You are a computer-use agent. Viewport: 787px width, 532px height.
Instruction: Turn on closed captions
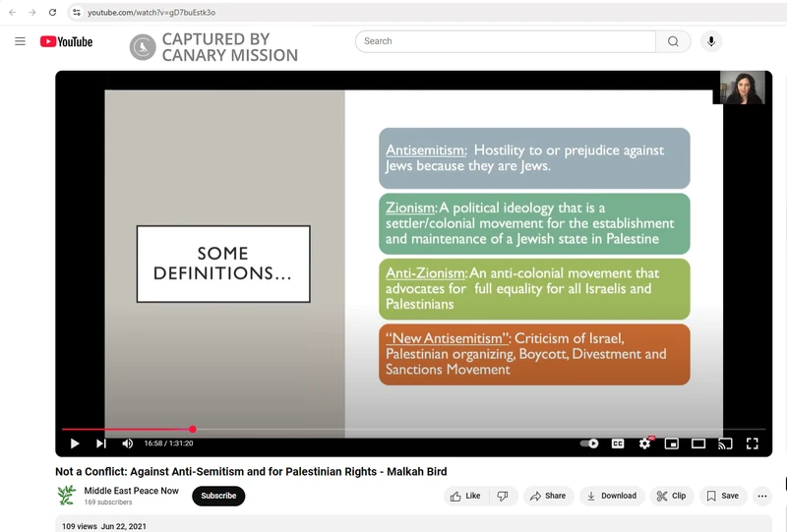(x=618, y=443)
